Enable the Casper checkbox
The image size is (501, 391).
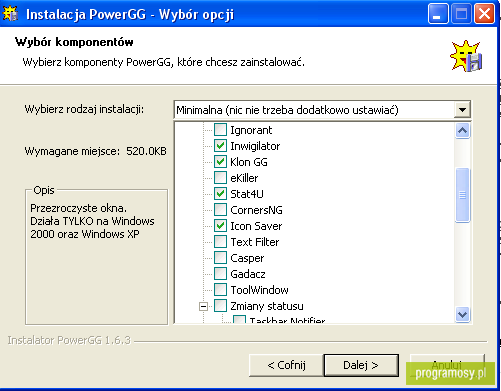220,258
